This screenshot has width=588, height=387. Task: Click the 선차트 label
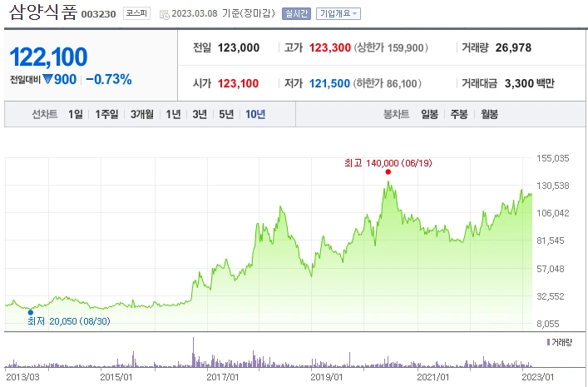pos(45,114)
